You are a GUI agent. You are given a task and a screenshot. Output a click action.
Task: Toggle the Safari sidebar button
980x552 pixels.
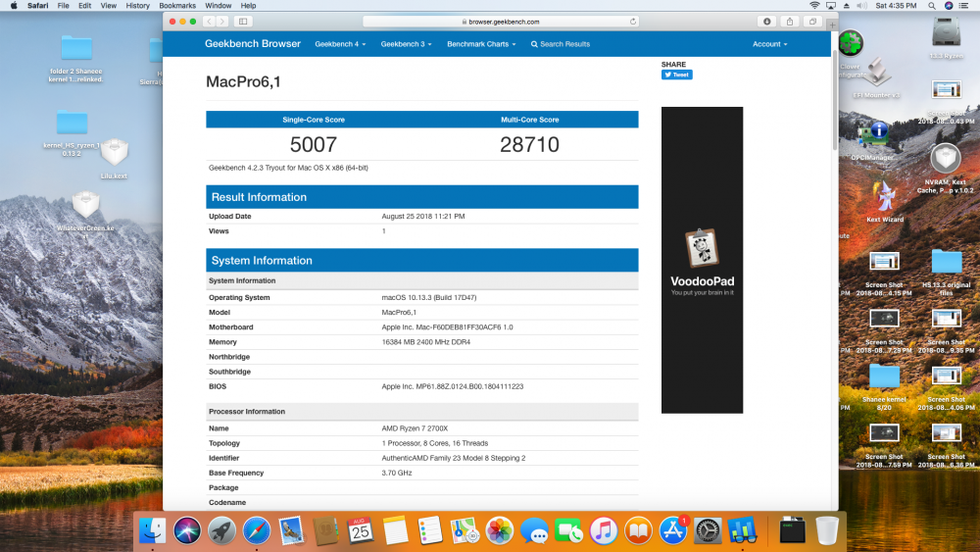click(x=243, y=22)
